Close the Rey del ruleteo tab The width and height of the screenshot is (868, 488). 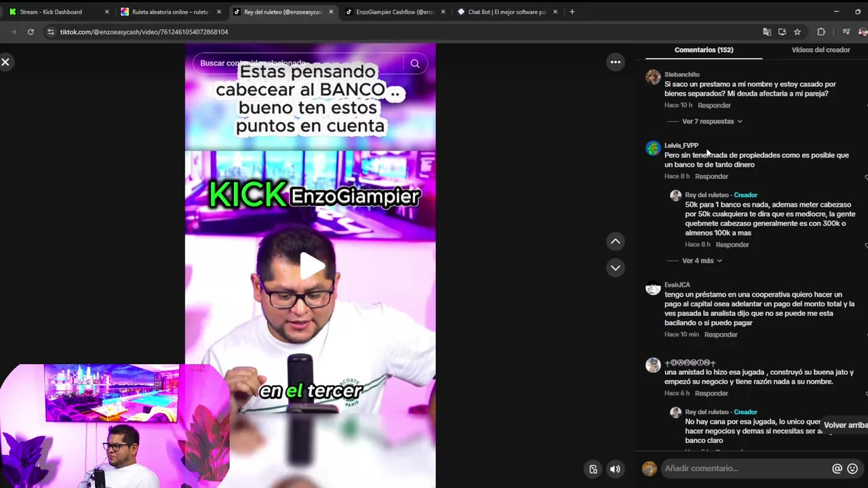(x=330, y=12)
